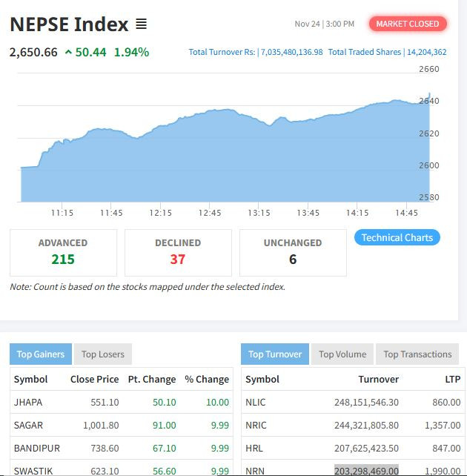Screen dimensions: 467x476
Task: Click the chart area near 12:45
Action: [x=210, y=156]
